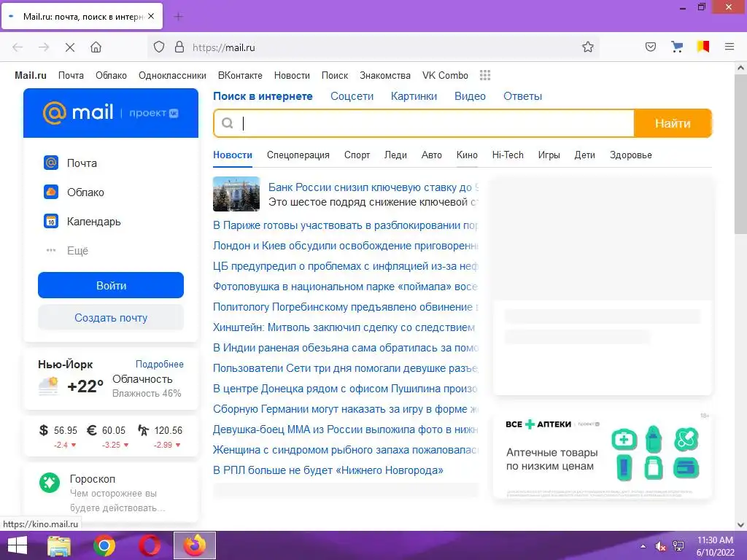This screenshot has width=747, height=560.
Task: Click the search magnifier icon
Action: (x=228, y=123)
